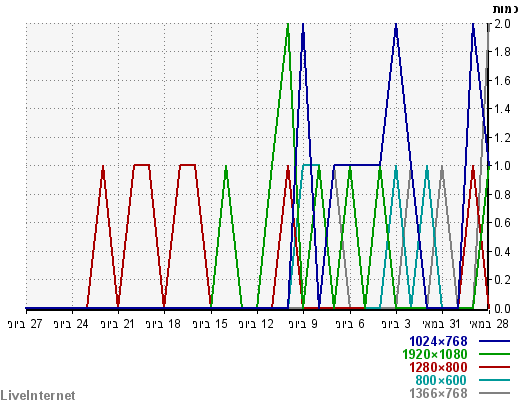Click the gray 1366×768 legend line swatch

(494, 393)
